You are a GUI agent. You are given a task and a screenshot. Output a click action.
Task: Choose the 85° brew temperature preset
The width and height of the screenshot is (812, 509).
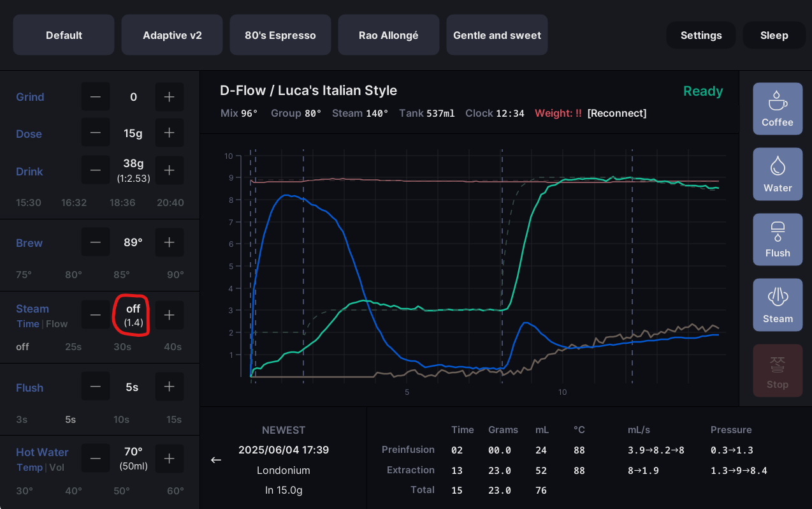pos(120,275)
